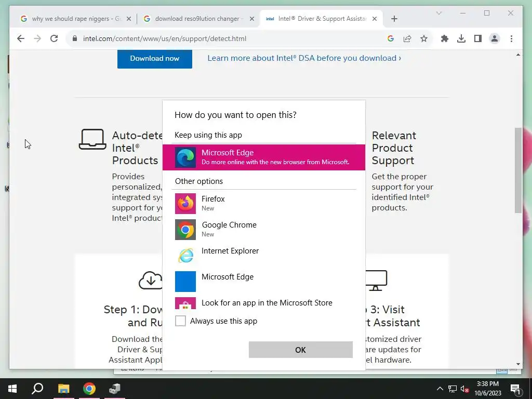Close the download reso9lution changer tab

click(x=252, y=19)
